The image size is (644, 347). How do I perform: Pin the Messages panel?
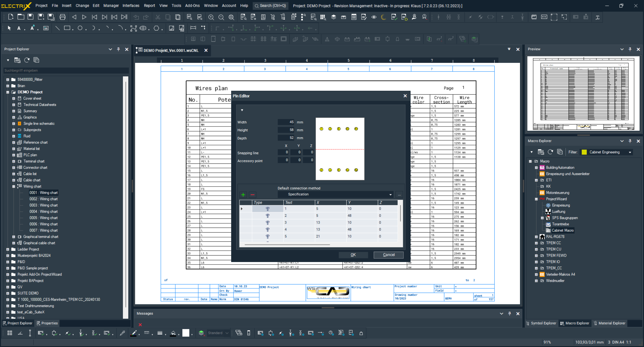coord(509,314)
